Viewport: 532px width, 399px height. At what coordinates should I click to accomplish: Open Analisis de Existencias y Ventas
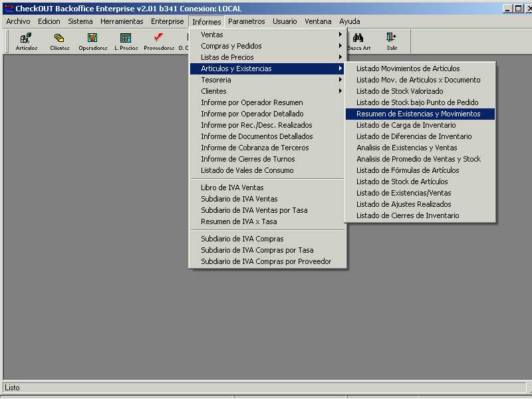point(420,148)
